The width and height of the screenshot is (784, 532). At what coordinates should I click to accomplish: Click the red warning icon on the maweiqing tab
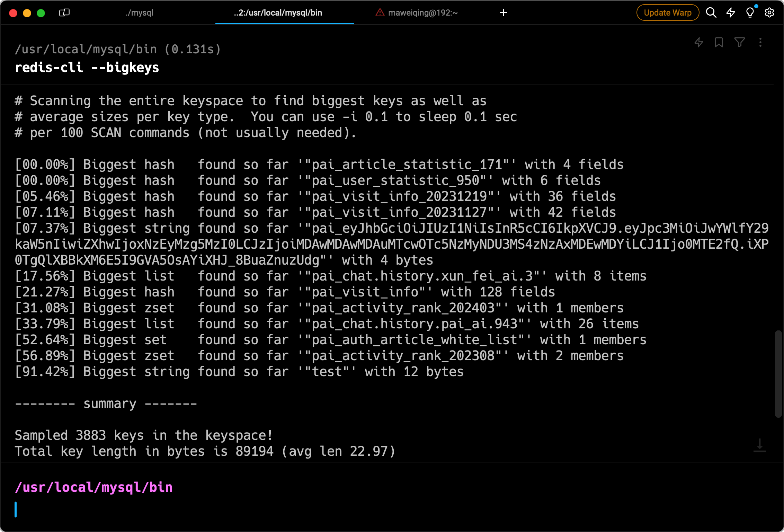[380, 13]
